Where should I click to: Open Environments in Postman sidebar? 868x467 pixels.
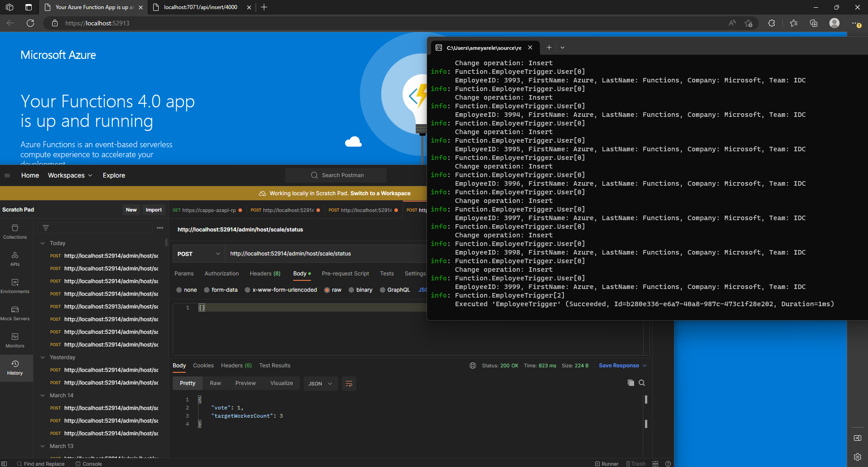15,286
